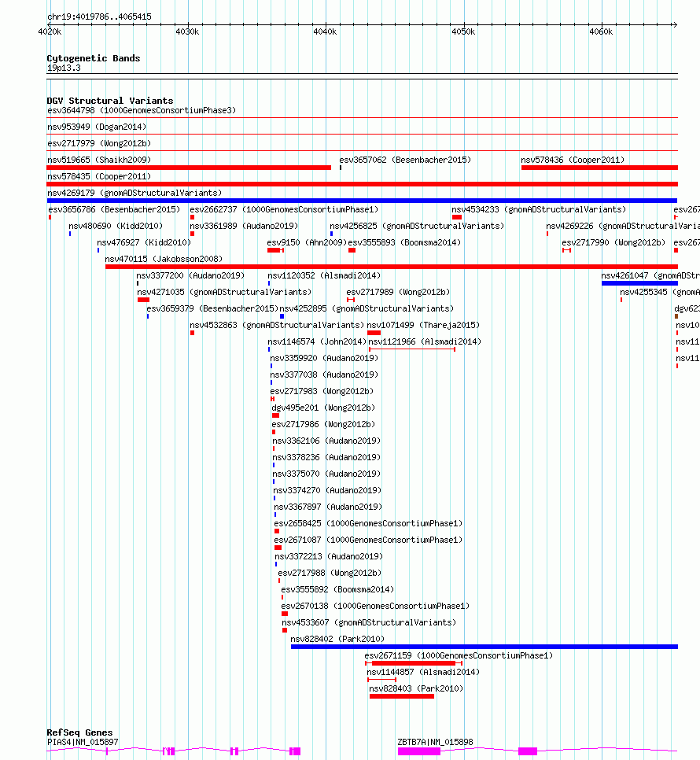Open nsv3377200 (Audano2019) label
Image resolution: width=700 pixels, height=760 pixels.
[x=190, y=275]
